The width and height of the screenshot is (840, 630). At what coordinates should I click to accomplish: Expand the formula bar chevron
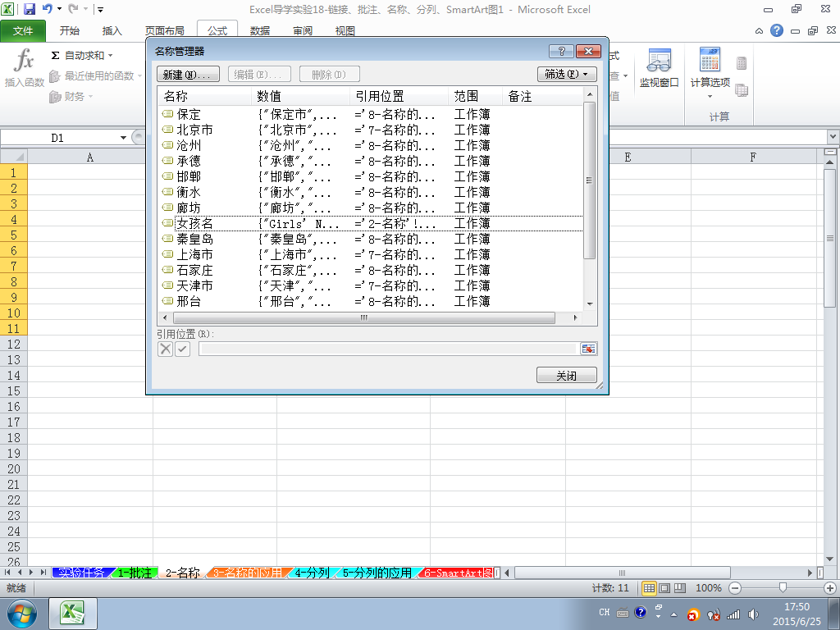tap(833, 137)
